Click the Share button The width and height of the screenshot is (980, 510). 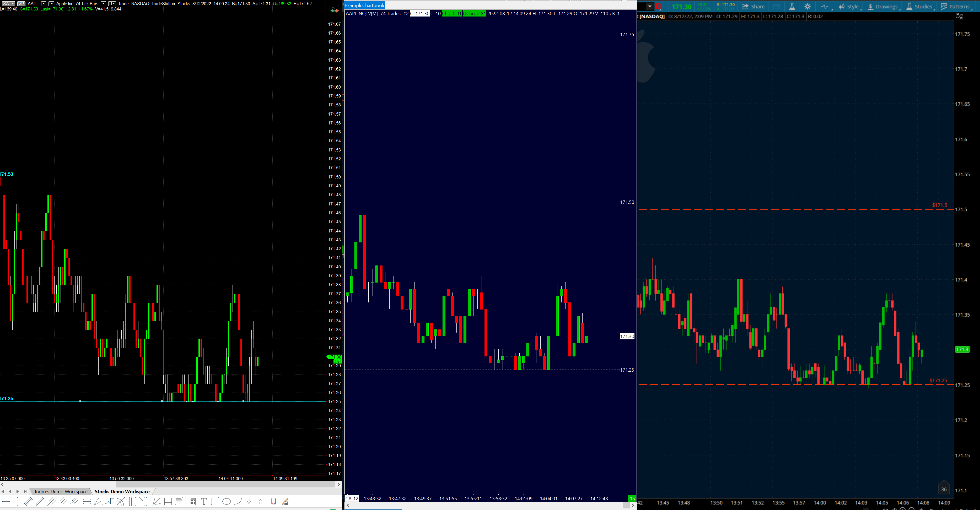753,7
